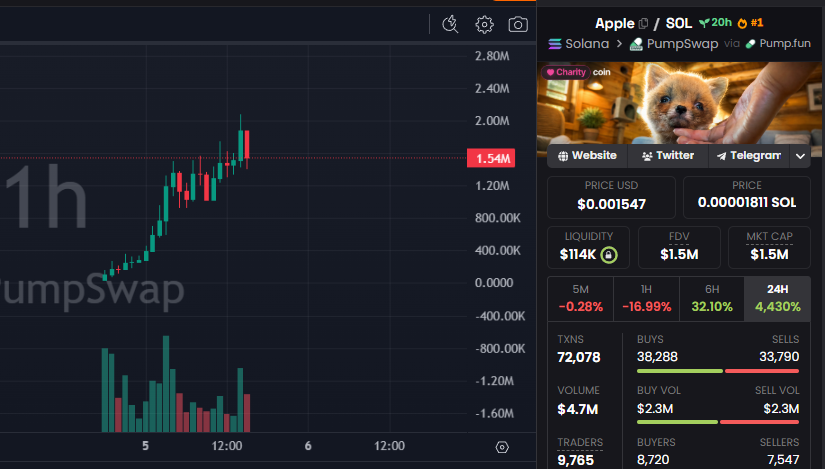Click the VOLUME $4.7M value

click(x=578, y=409)
